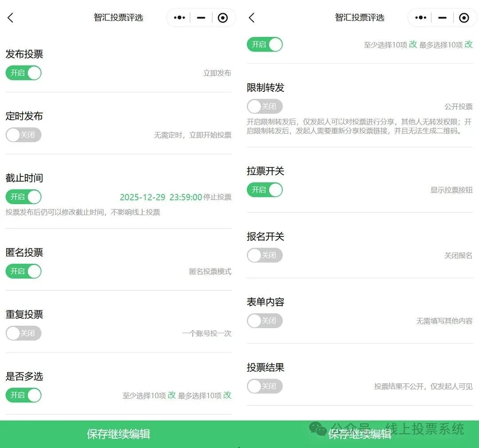Tap the circle close icon on left page
The width and height of the screenshot is (479, 448).
click(223, 18)
